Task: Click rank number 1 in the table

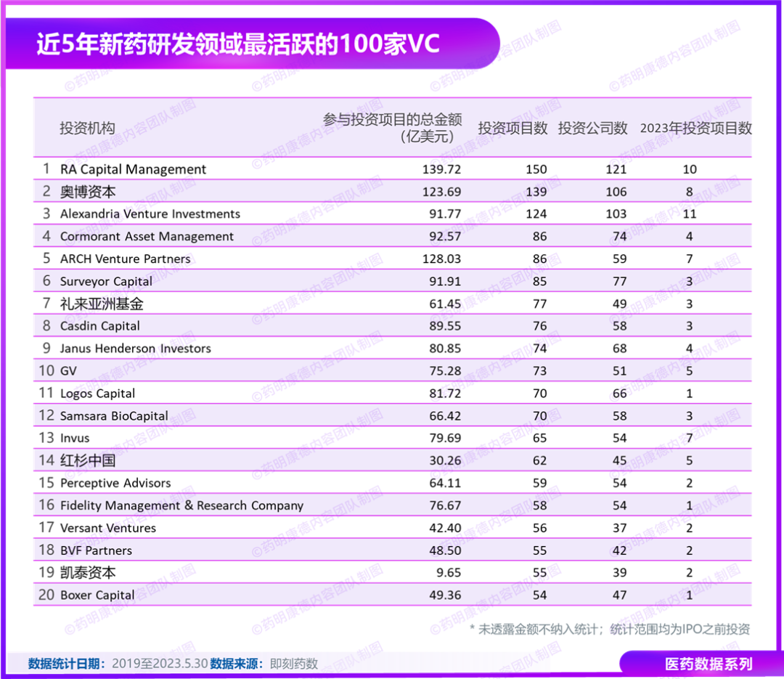Action: point(46,168)
